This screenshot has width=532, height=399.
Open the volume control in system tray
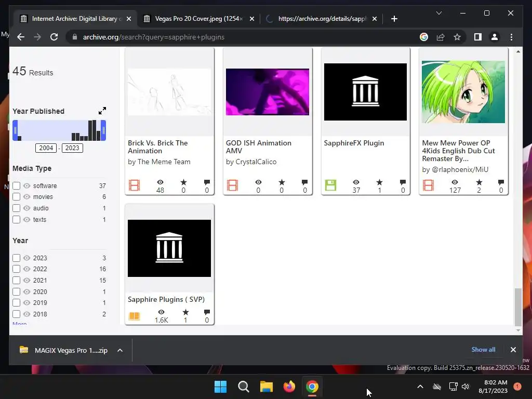point(465,387)
